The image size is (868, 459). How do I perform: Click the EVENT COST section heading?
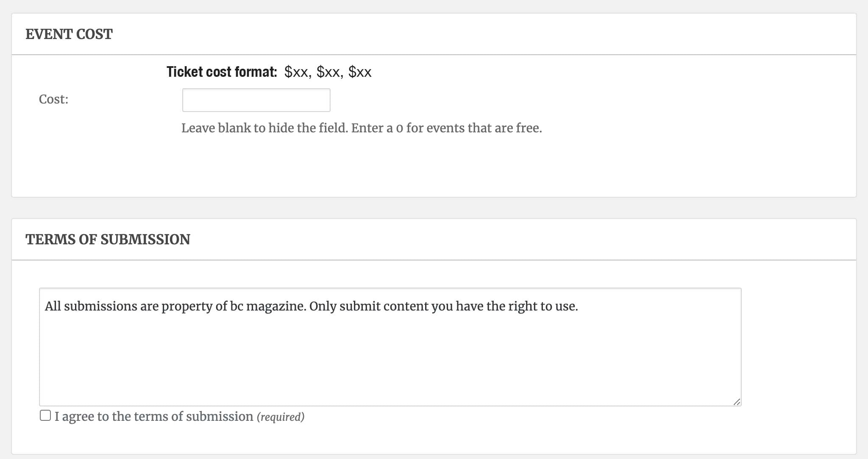[x=69, y=34]
